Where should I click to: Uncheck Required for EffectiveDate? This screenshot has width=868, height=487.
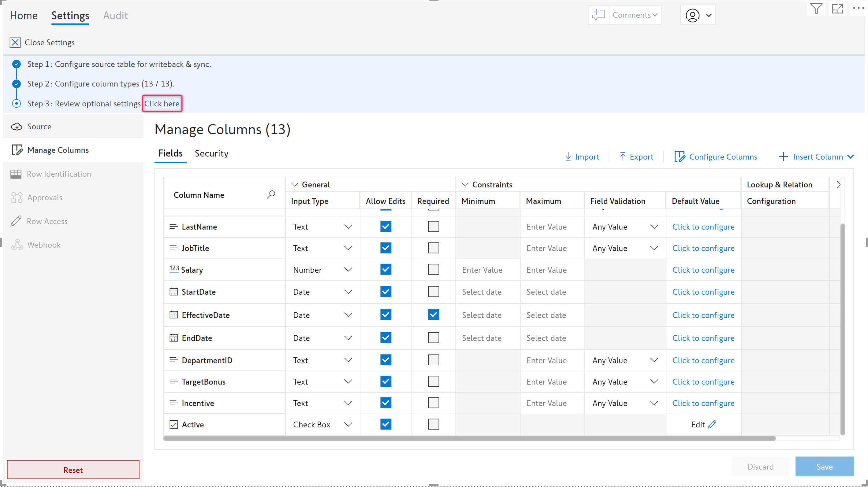point(433,315)
